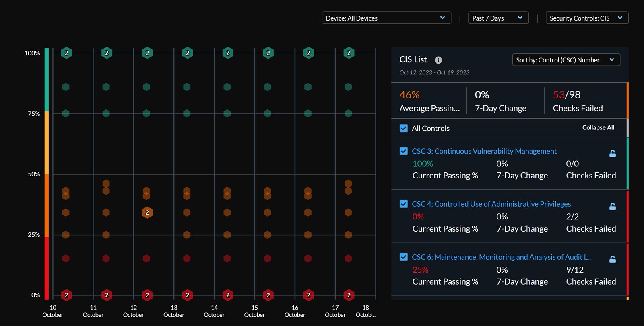Click the CSC 6 unlock padlock icon
Screen dimensions: 644x326
pos(612,260)
